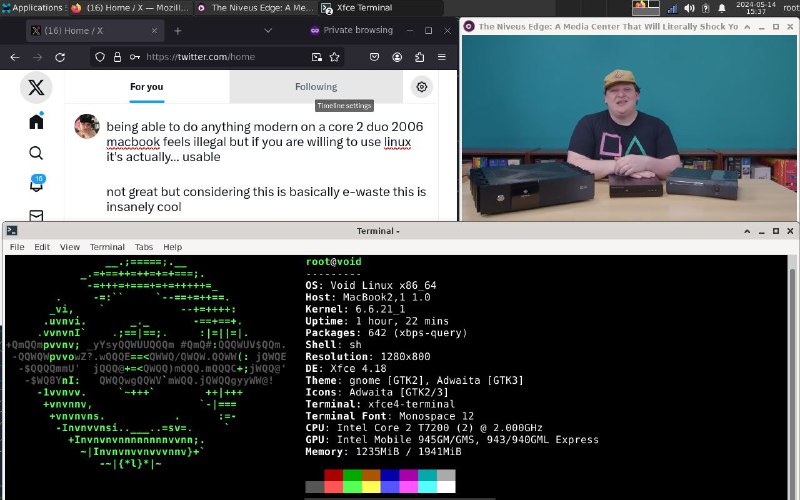Viewport: 800px width, 500px height.
Task: Open the root user panel menu
Action: pos(791,8)
